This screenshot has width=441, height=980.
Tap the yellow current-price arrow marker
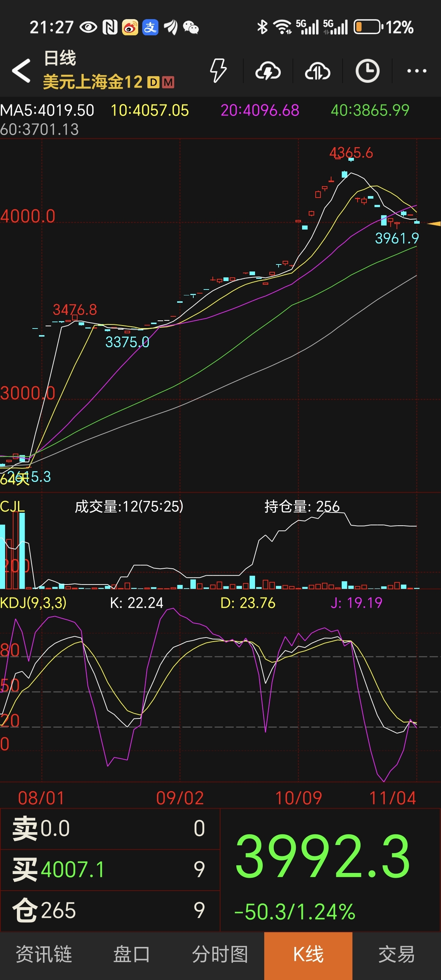433,224
